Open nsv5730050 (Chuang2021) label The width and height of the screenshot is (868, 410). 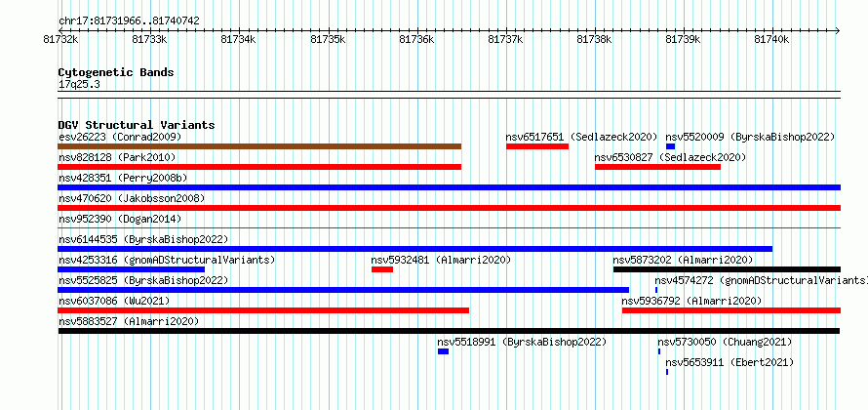(x=726, y=342)
